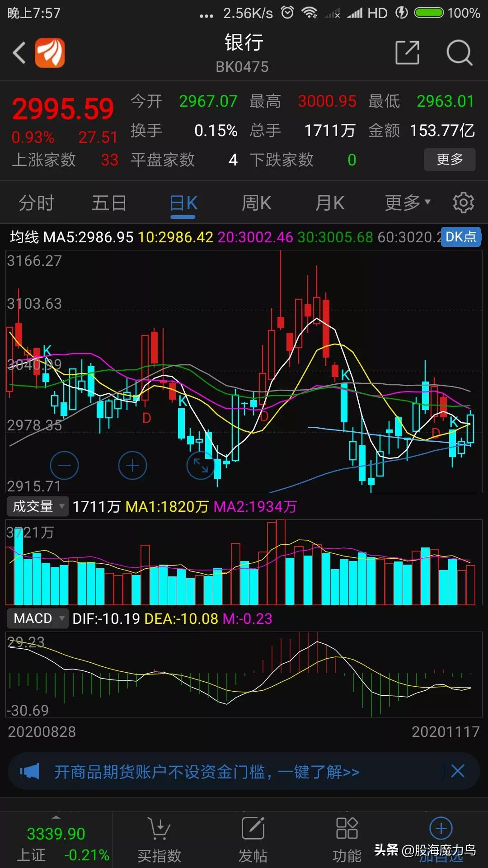The image size is (488, 868).
Task: Tap the buy index cart icon
Action: click(159, 828)
